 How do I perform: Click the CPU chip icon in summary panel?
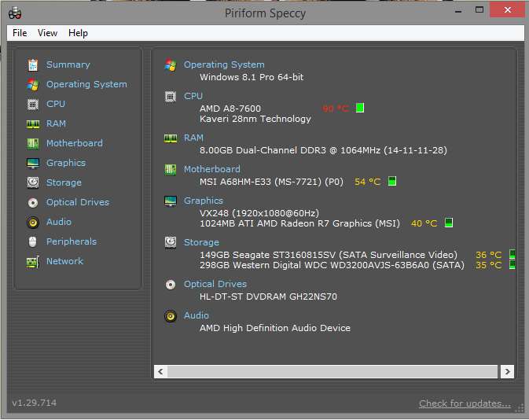[171, 97]
